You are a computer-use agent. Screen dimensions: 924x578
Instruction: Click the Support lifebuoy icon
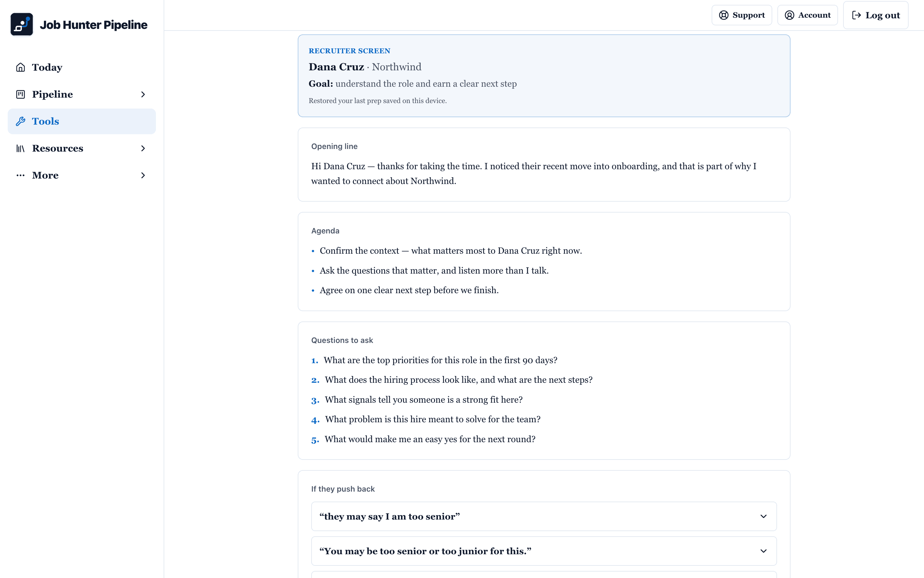point(723,15)
